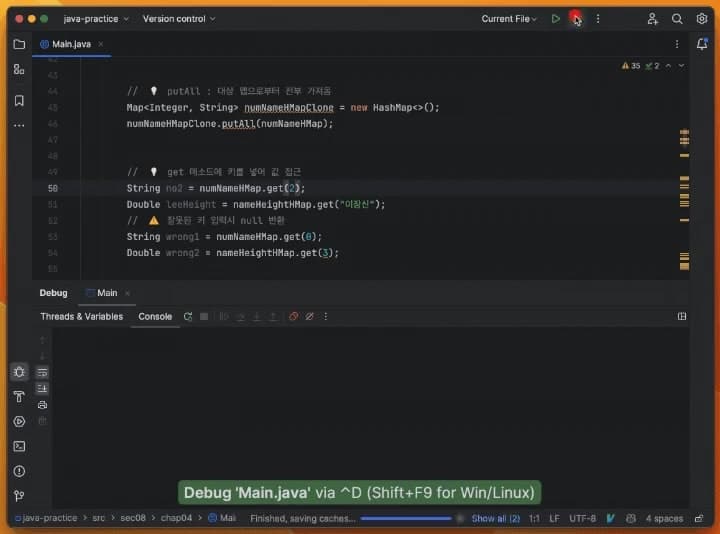Change the LF line separator
Screen dimensions: 720x534
(554, 518)
